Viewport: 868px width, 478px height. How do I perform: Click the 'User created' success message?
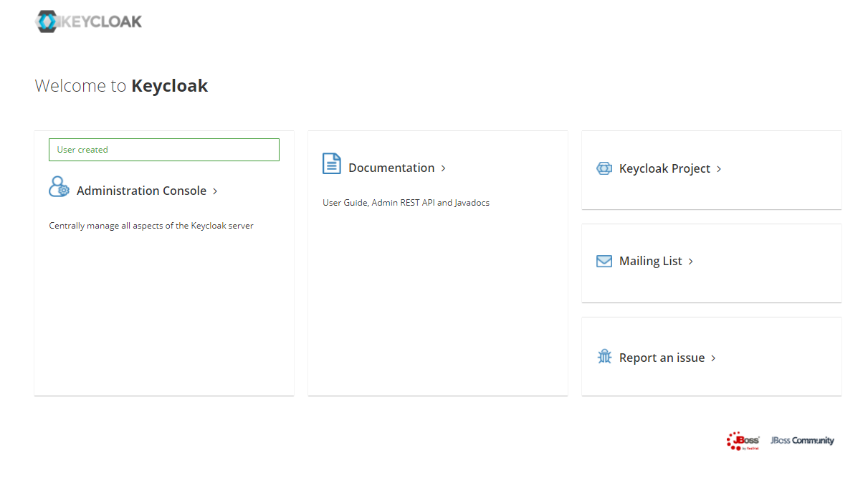[164, 150]
